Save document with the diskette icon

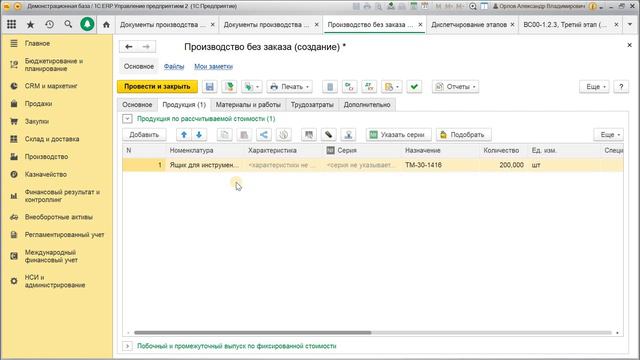(210, 87)
